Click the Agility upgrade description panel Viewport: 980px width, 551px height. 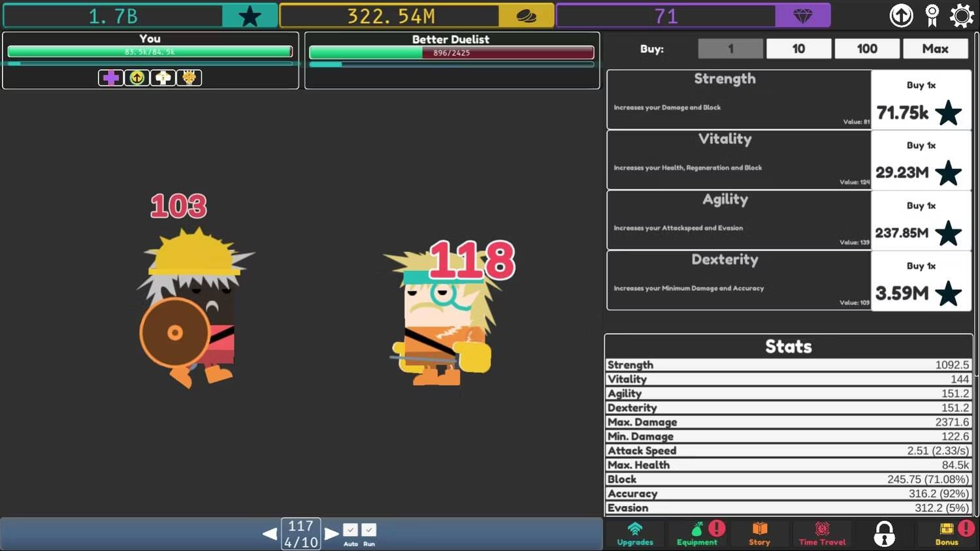pos(739,220)
